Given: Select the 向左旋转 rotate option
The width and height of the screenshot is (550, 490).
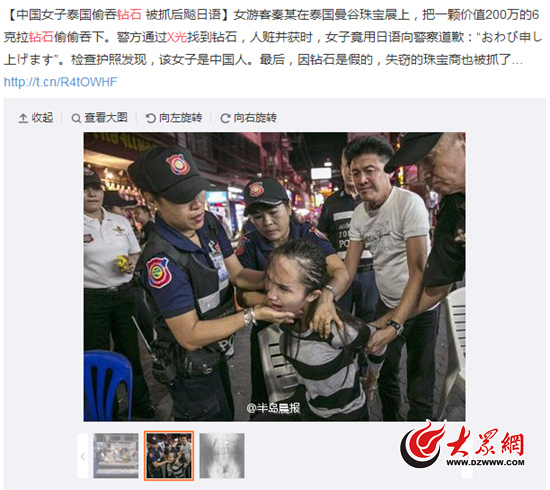Looking at the screenshot, I should pyautogui.click(x=181, y=118).
